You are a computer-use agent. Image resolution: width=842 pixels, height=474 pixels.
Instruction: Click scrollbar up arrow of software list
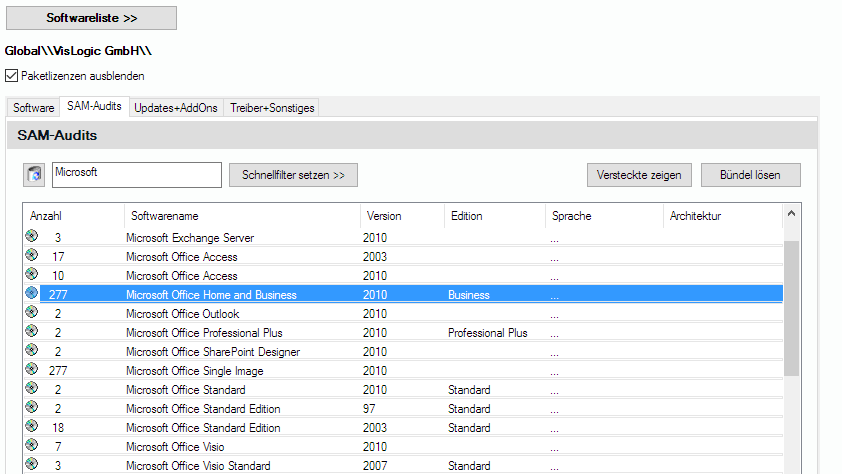coord(791,214)
